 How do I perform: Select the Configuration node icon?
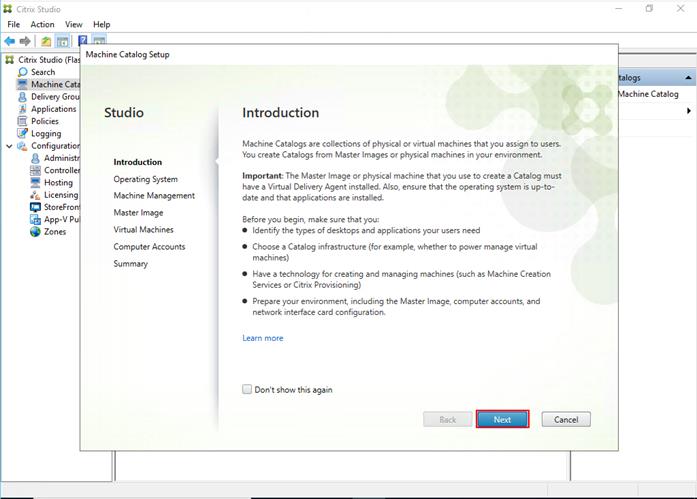click(x=22, y=146)
